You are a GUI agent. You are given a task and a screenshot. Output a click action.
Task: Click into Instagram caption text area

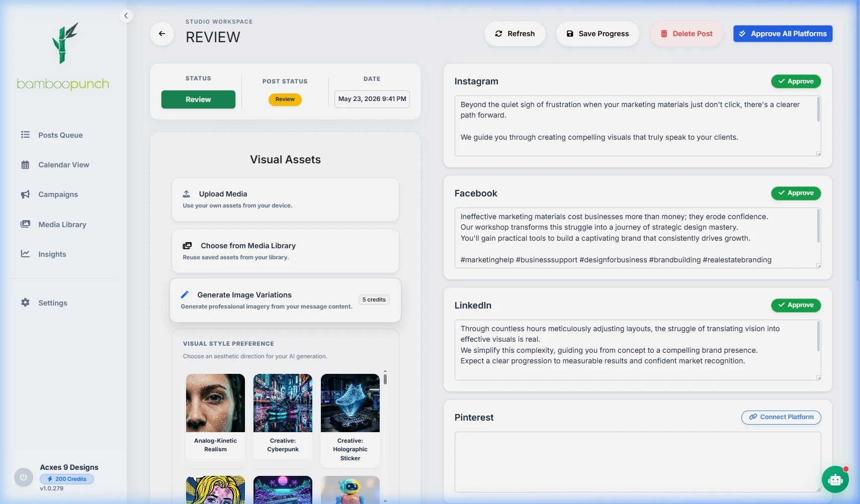[x=638, y=126]
